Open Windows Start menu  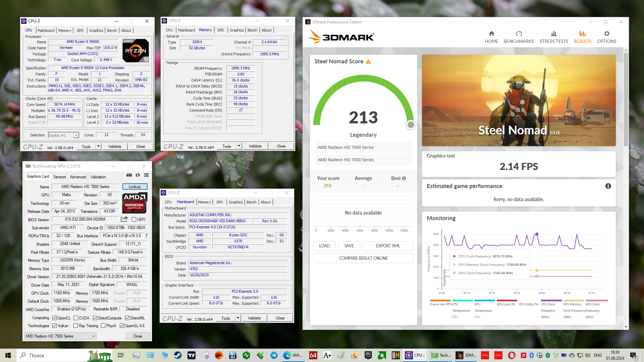pos(8,355)
